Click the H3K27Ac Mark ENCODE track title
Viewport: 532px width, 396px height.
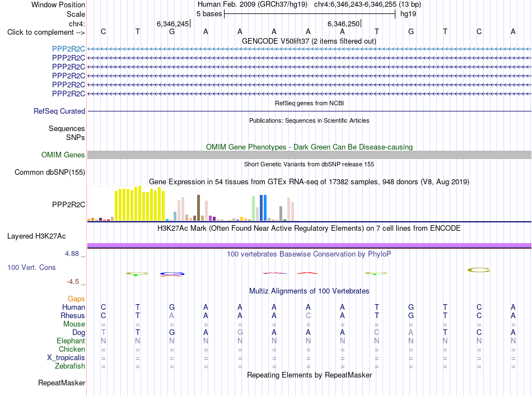coord(309,228)
